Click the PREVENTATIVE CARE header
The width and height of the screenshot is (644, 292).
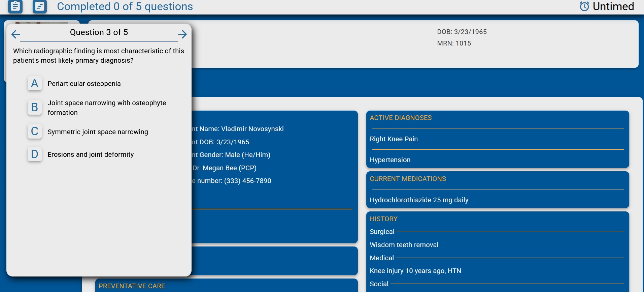tap(132, 286)
